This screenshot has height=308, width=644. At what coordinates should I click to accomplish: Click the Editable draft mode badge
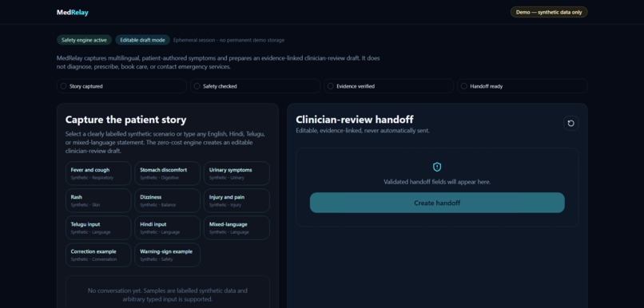click(142, 40)
